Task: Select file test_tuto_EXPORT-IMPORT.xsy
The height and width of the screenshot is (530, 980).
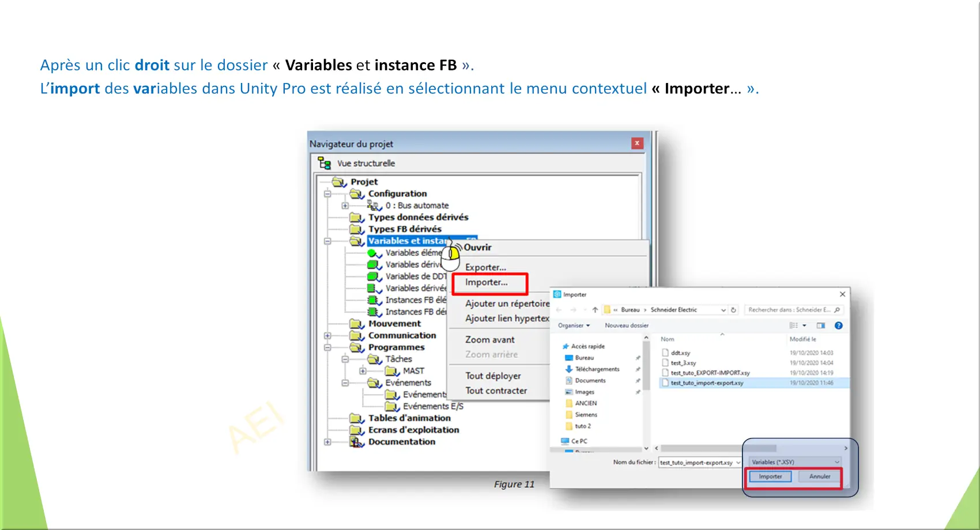Action: [710, 373]
